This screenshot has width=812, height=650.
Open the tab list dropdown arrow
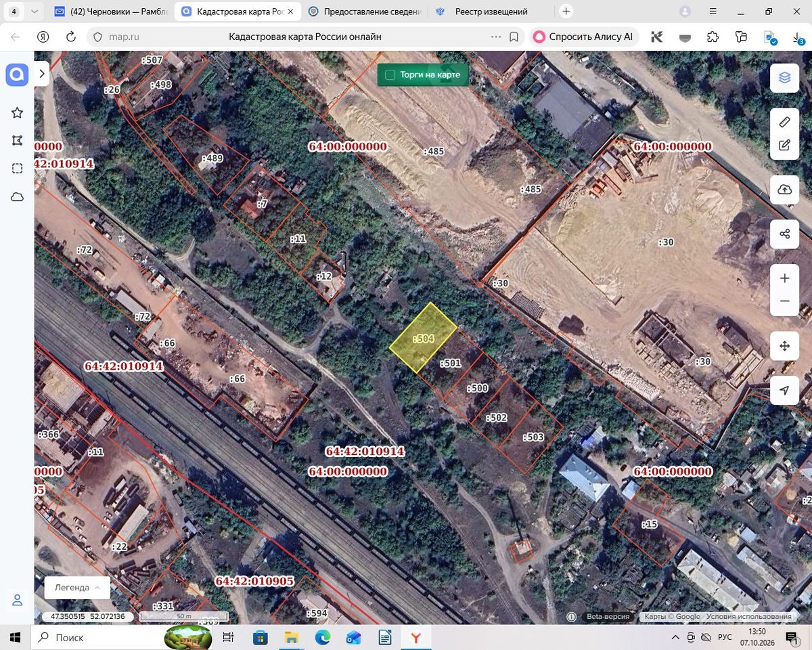35,12
